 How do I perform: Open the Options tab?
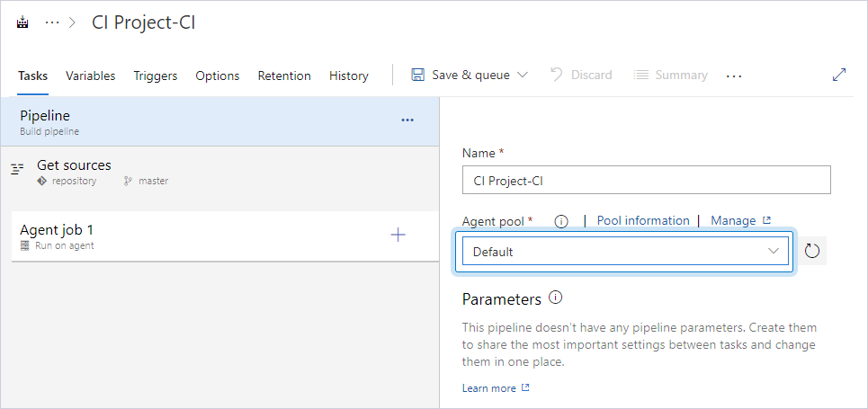(218, 76)
